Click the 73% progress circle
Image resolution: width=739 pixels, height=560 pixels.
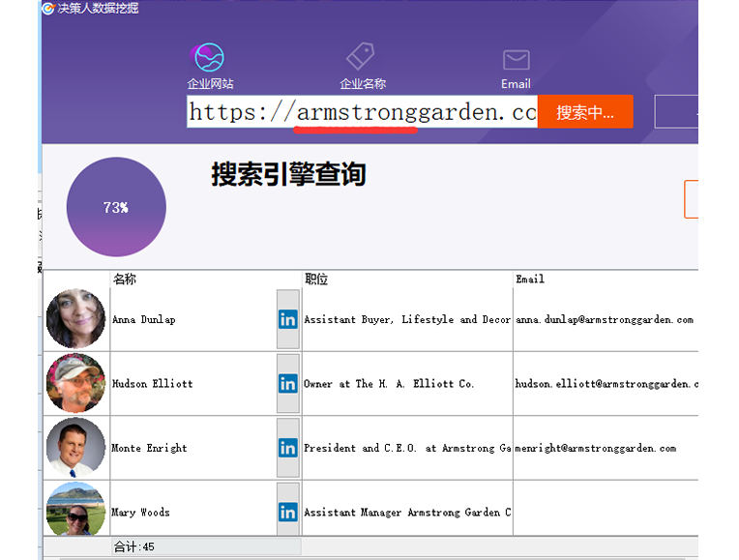pos(116,207)
